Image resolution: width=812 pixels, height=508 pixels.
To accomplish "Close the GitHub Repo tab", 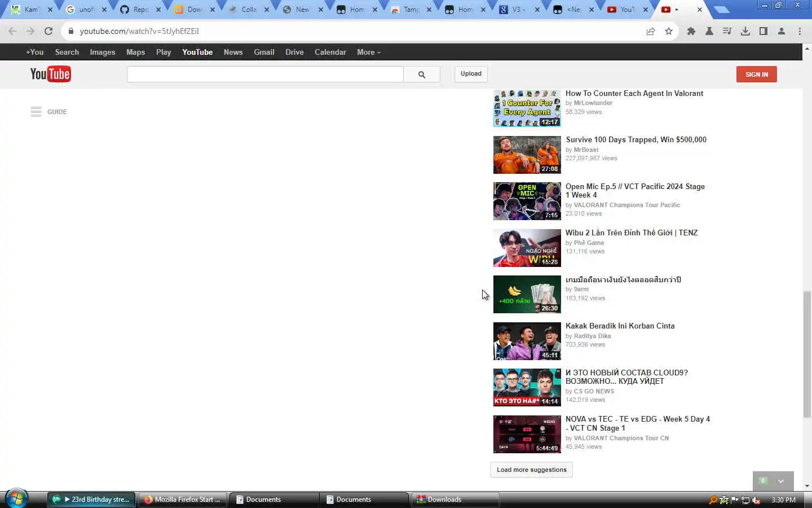I will pyautogui.click(x=158, y=10).
